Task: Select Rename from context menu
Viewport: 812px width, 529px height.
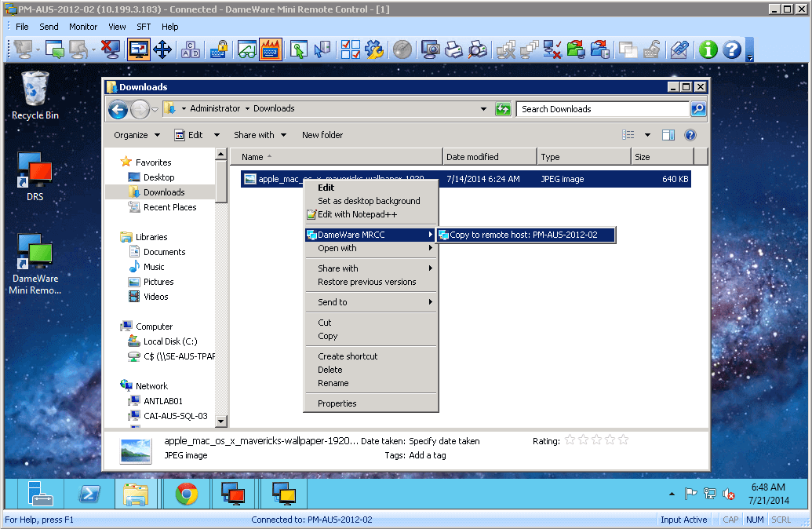Action: [x=371, y=384]
